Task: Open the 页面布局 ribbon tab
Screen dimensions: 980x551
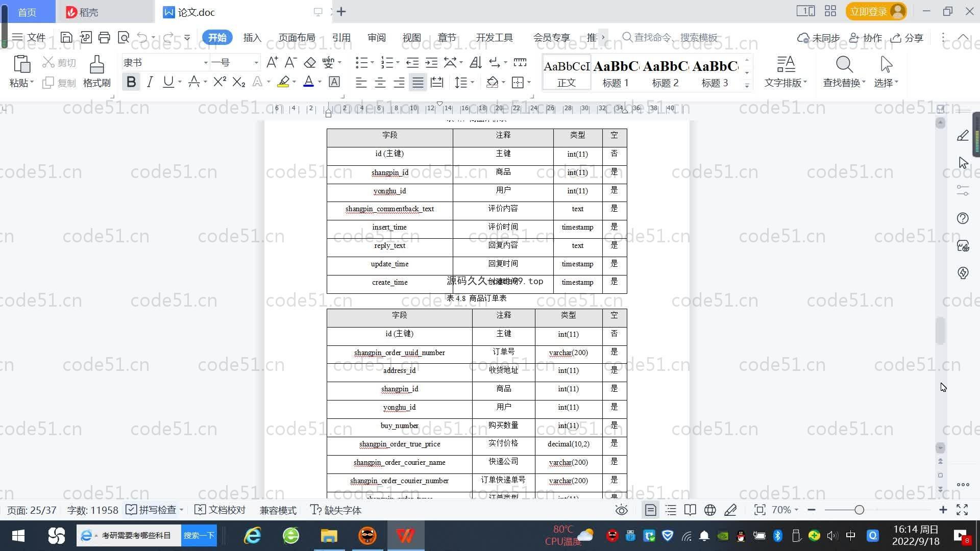Action: click(297, 38)
